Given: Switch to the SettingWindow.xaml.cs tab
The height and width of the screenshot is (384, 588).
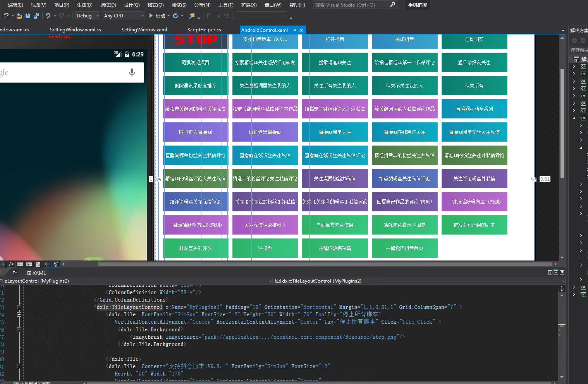Looking at the screenshot, I should [x=76, y=29].
